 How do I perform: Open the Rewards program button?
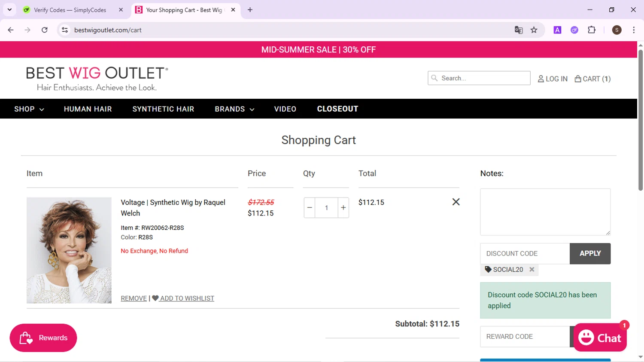tap(43, 338)
